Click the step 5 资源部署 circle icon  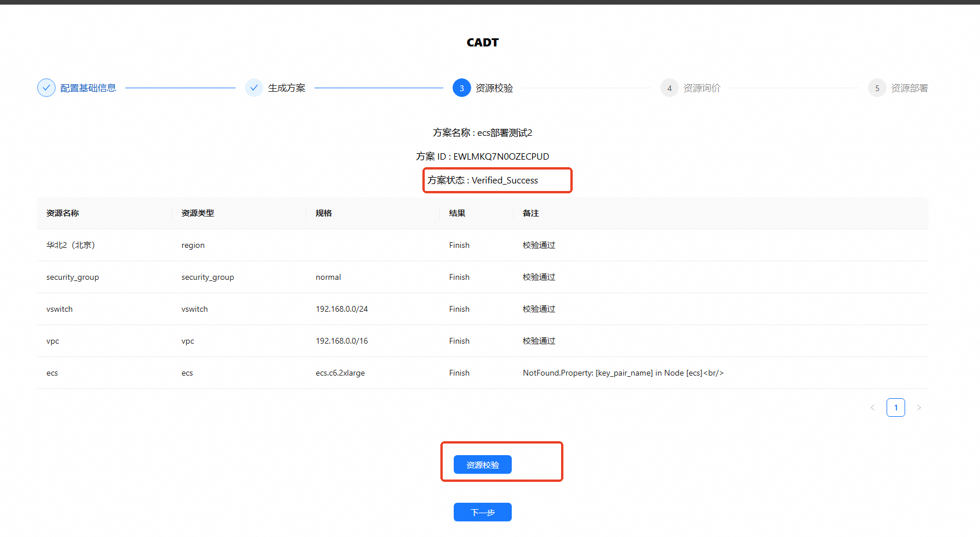click(x=877, y=88)
